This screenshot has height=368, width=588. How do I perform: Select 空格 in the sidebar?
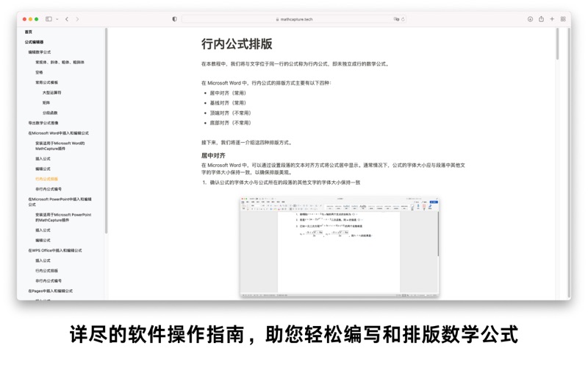39,72
